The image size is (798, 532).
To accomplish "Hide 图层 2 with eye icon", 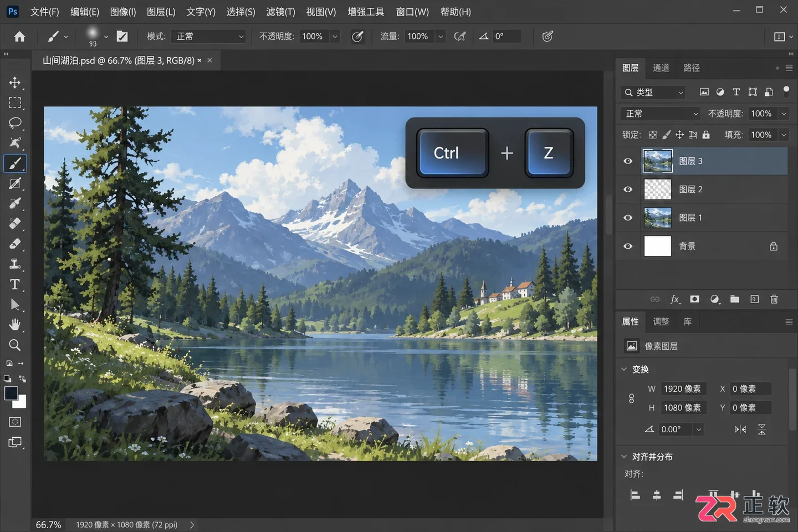I will [628, 190].
